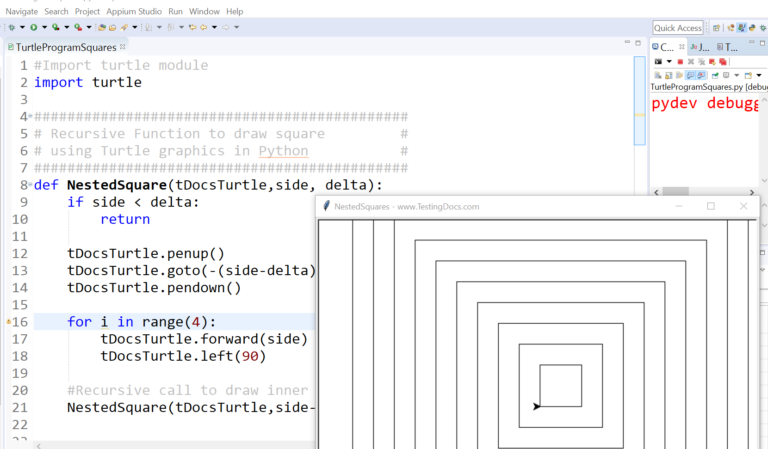Collapse the code fold marker on line 8
Viewport: 768px width, 449px height.
click(29, 185)
